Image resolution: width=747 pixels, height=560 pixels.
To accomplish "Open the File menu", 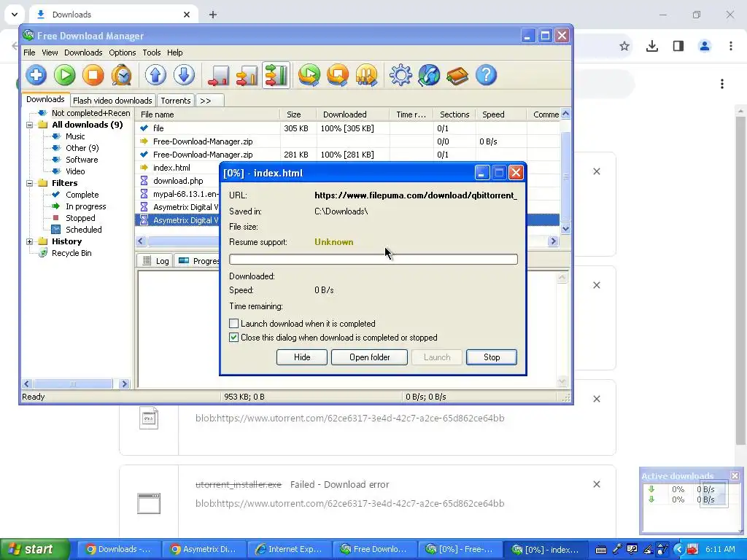I will (29, 52).
